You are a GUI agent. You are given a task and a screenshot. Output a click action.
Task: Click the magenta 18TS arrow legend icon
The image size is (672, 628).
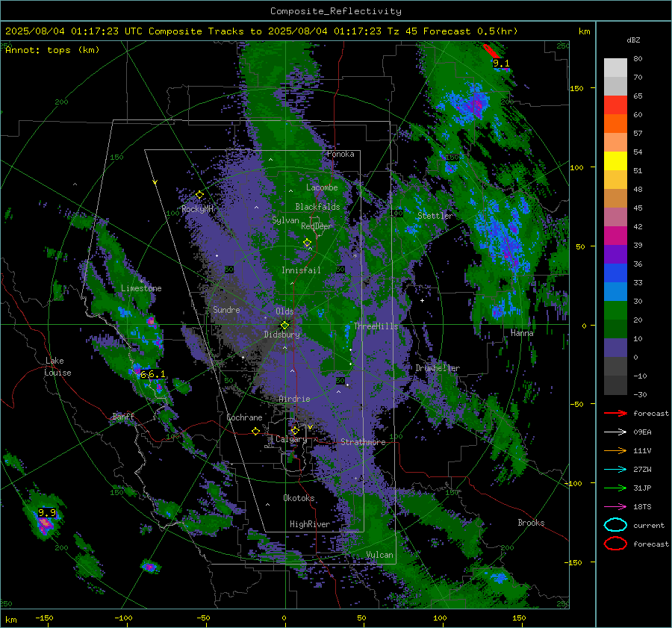(x=615, y=507)
